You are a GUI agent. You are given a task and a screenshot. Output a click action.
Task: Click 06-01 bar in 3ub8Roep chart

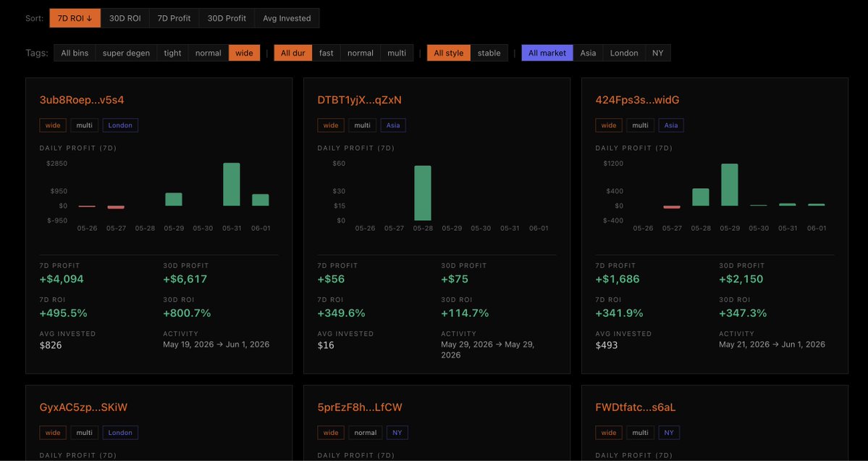click(261, 200)
